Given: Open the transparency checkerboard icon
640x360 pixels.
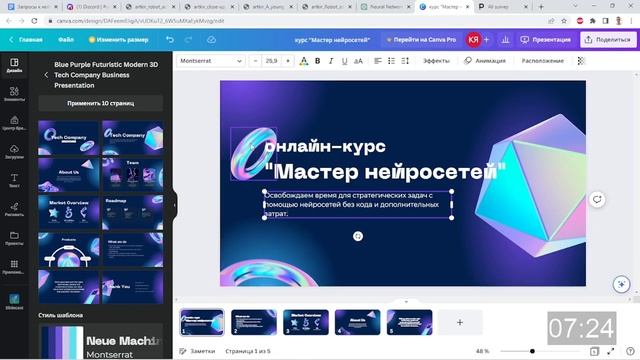Looking at the screenshot, I should click(x=581, y=61).
